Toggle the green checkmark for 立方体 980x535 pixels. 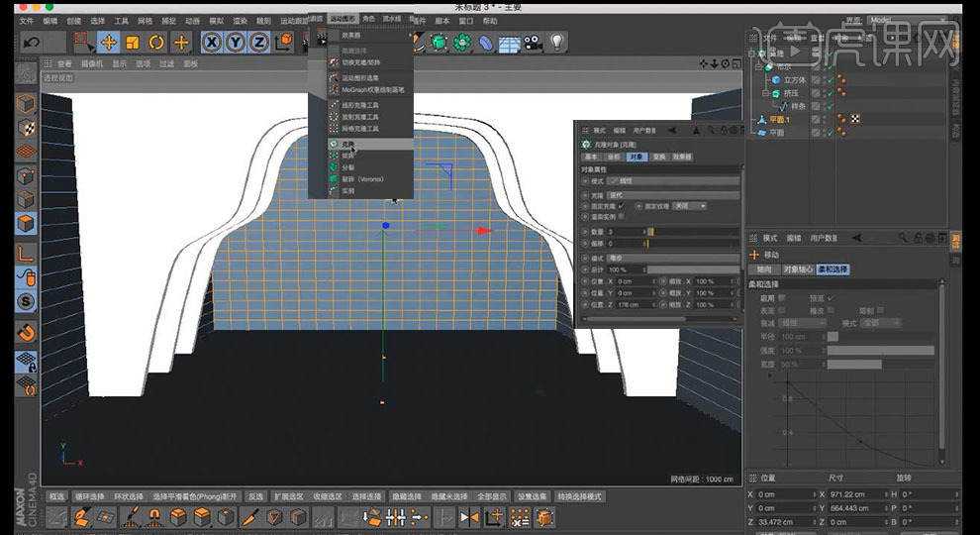tap(830, 80)
